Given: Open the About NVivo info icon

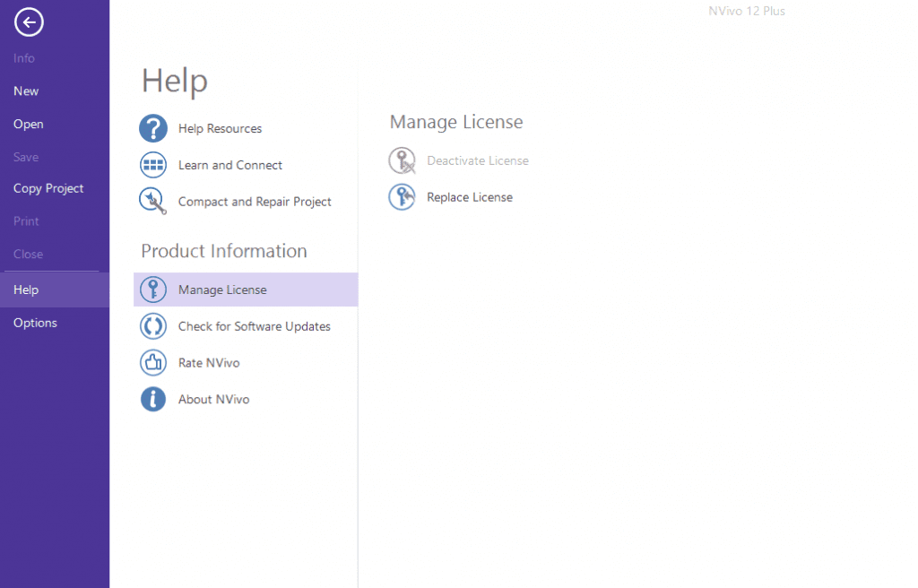Looking at the screenshot, I should (x=153, y=400).
